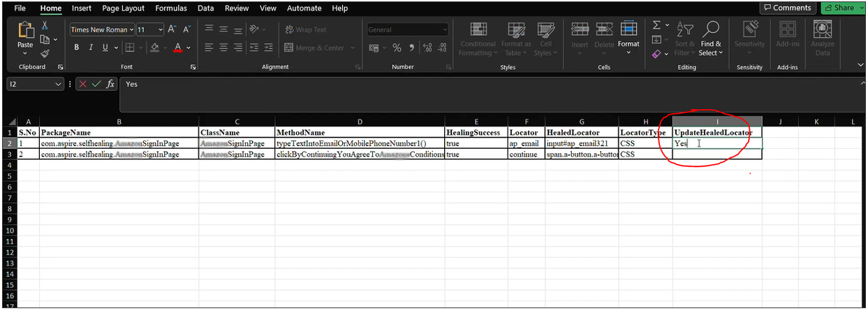Toggle Italic formatting
Screen dimensions: 868x311
click(x=91, y=48)
